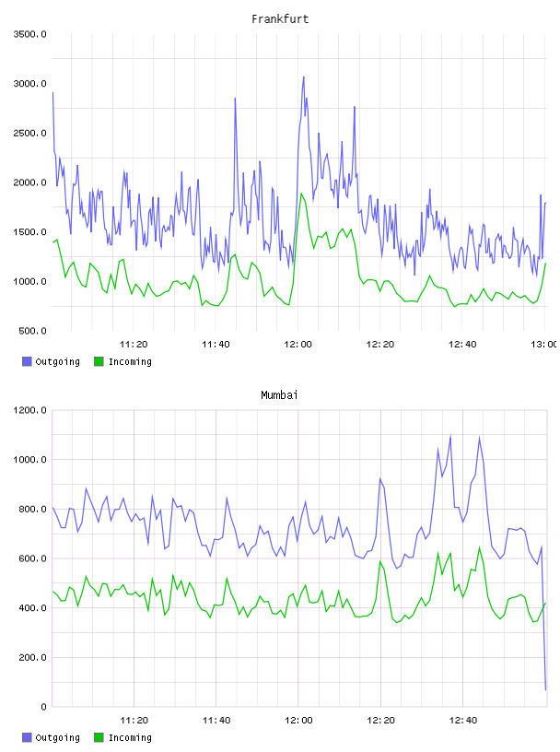Click the 13:00 label on the Frankfurt time axis
Screen dimensions: 560x752
pos(543,344)
